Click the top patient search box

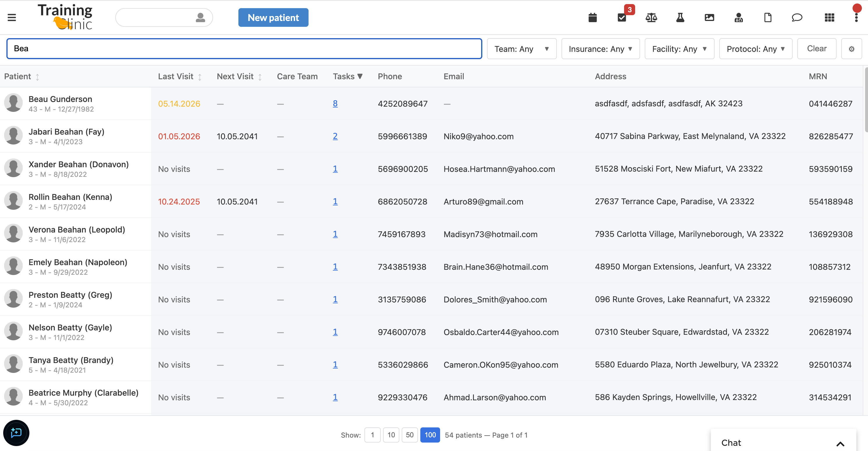pos(164,17)
